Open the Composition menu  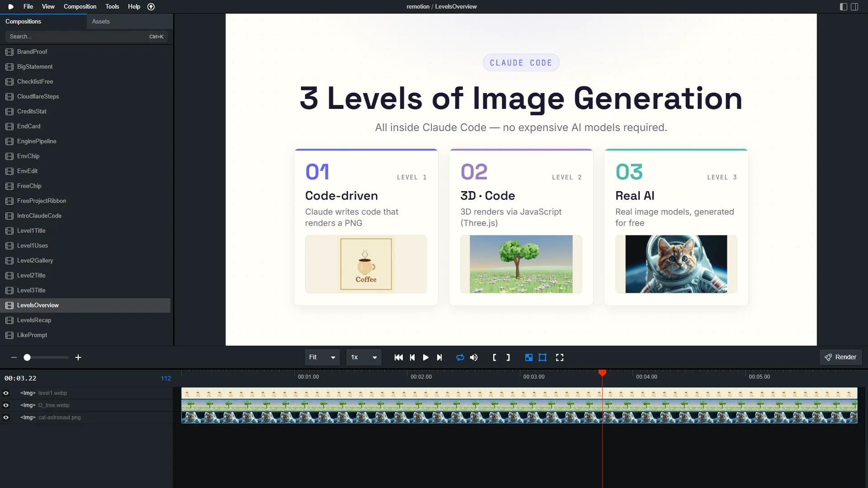point(80,7)
